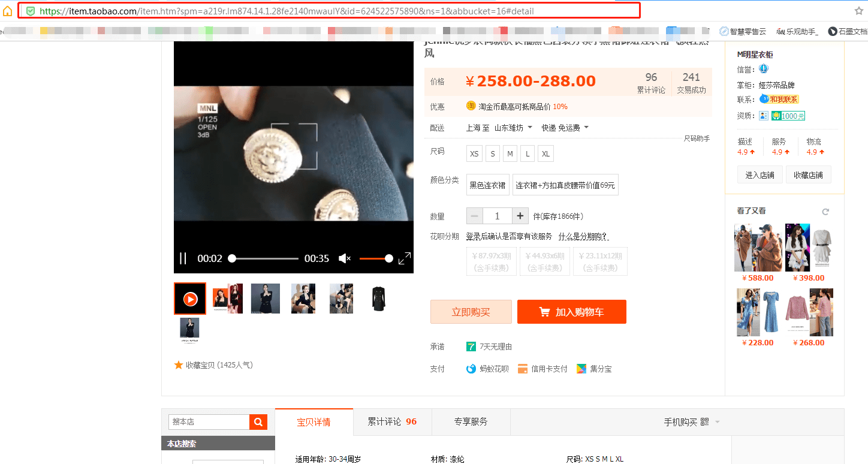
Task: Open the 专享服务 tab
Action: 471,421
